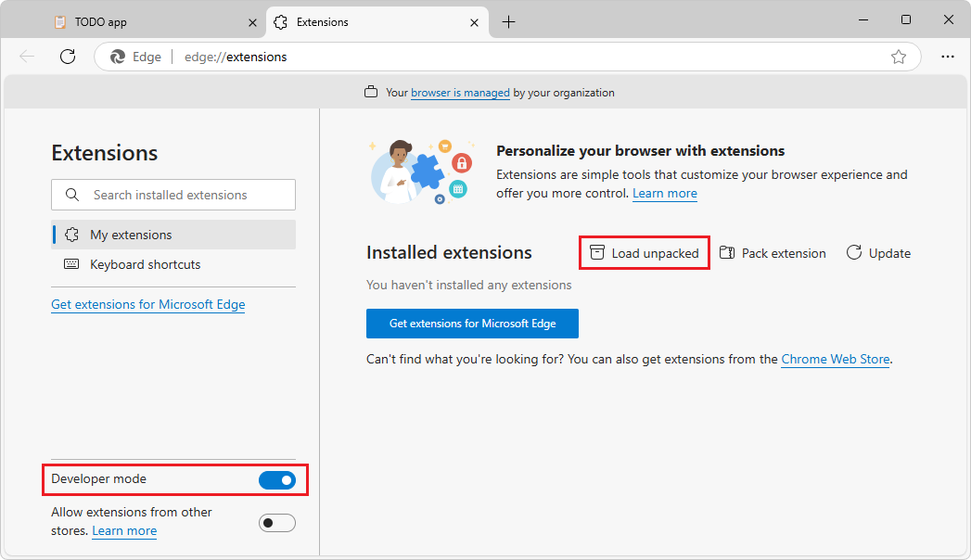Viewport: 971px width, 560px height.
Task: Open sidebar Get extensions for Microsoft Edge link
Action: pos(148,304)
